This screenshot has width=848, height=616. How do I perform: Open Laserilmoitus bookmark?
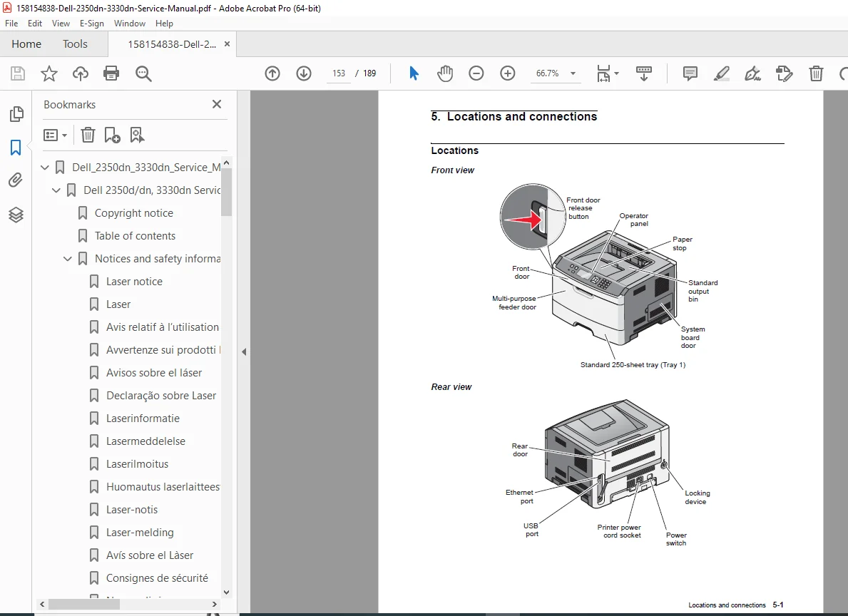(x=138, y=463)
